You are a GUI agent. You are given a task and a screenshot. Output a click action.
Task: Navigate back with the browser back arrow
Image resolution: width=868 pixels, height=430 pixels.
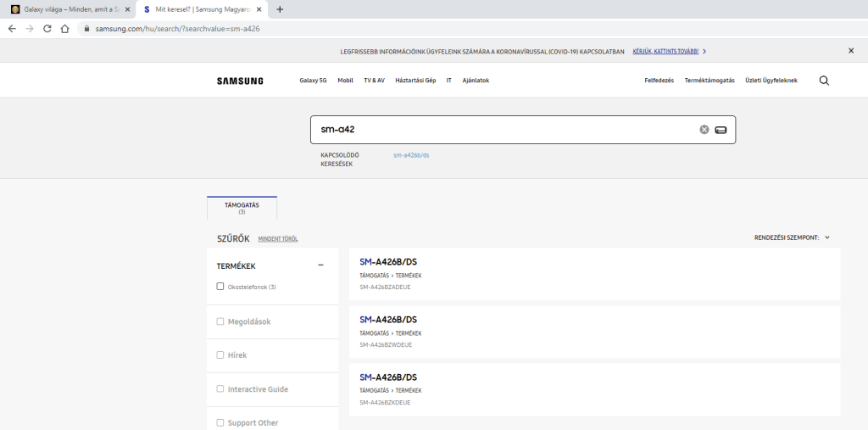pyautogui.click(x=12, y=28)
